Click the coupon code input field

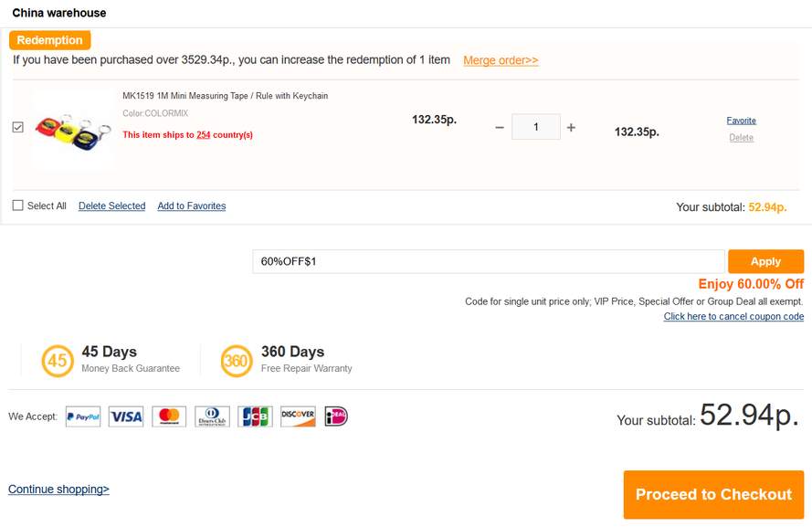pos(489,261)
